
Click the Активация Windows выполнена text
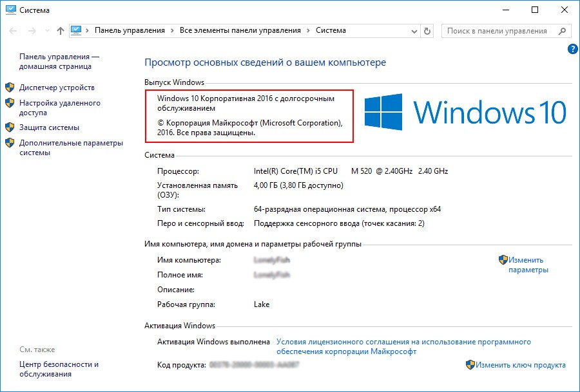(x=213, y=342)
